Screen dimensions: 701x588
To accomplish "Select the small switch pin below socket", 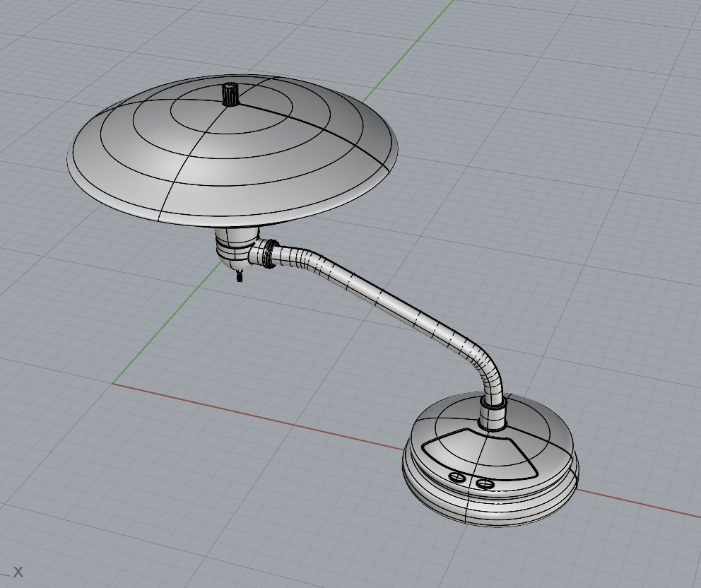I will (240, 276).
